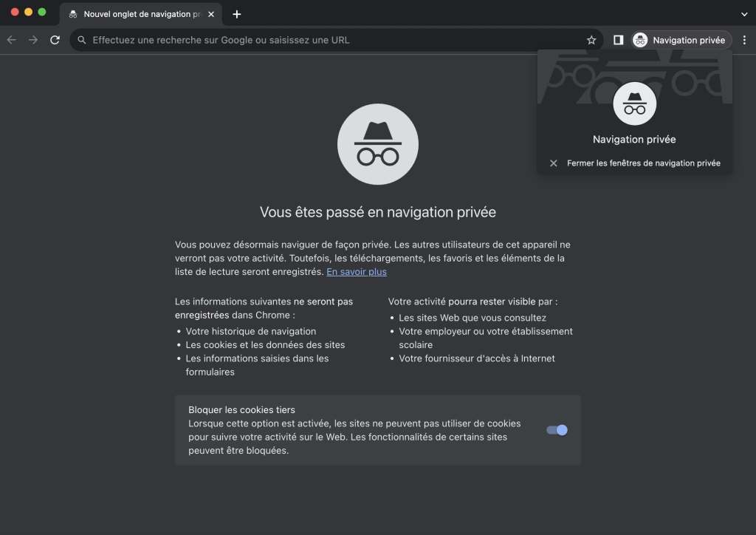Expand the tab search chevron
The image size is (756, 535).
(x=744, y=14)
